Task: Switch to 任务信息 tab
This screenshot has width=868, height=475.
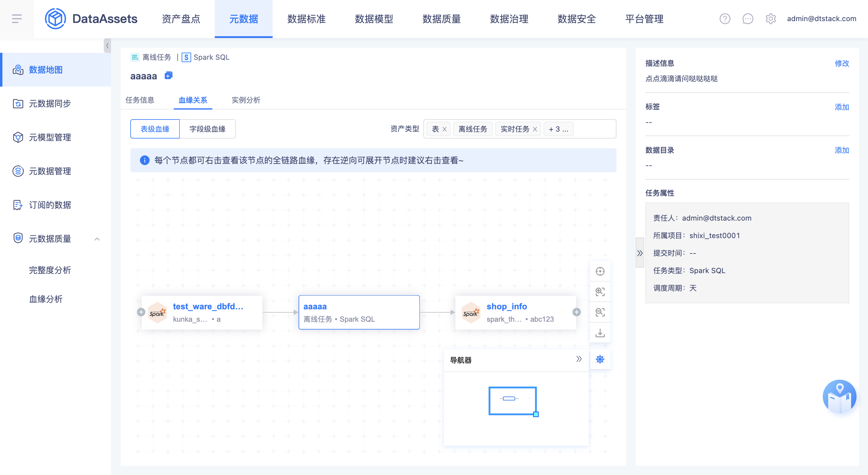Action: pos(140,100)
